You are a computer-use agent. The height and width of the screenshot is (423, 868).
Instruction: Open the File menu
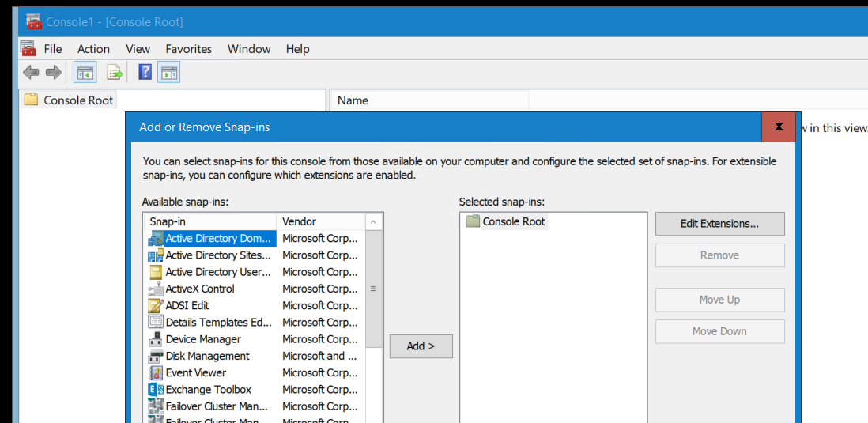pos(53,49)
